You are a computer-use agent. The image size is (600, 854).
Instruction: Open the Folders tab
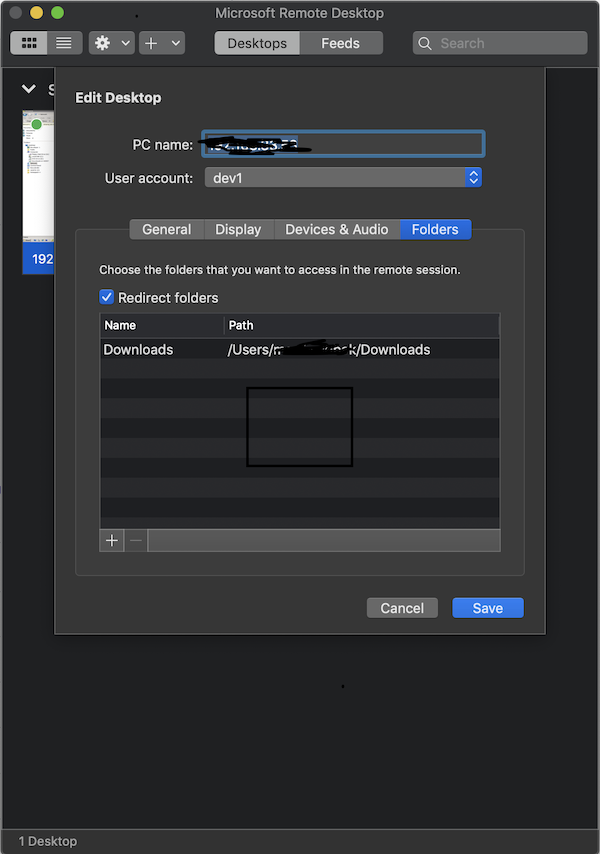point(436,229)
